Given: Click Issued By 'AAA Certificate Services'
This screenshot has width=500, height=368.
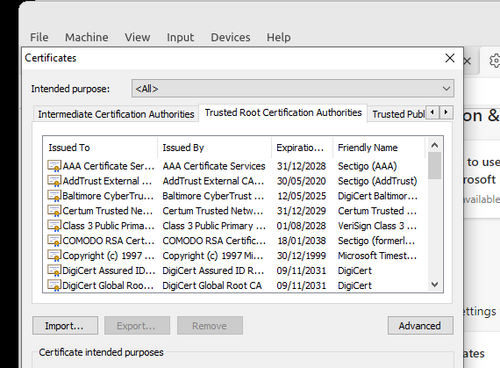Looking at the screenshot, I should 214,166.
